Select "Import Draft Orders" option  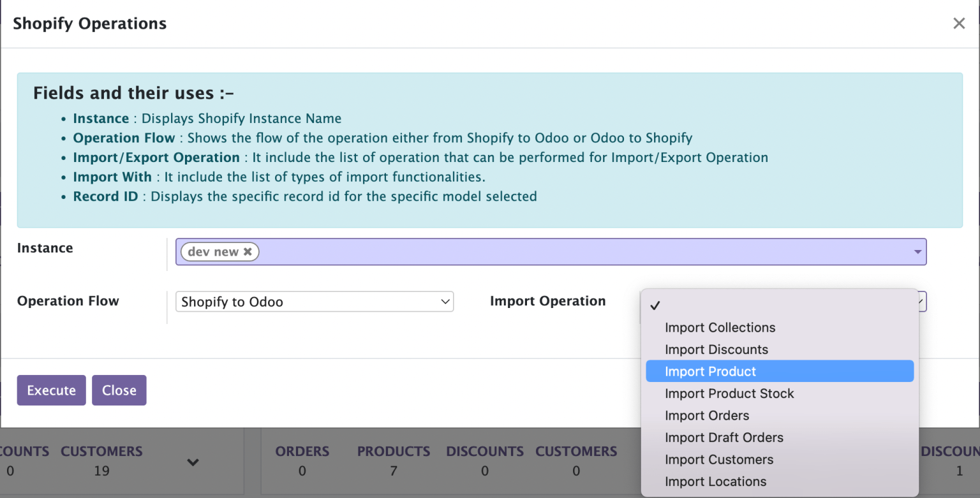click(724, 437)
